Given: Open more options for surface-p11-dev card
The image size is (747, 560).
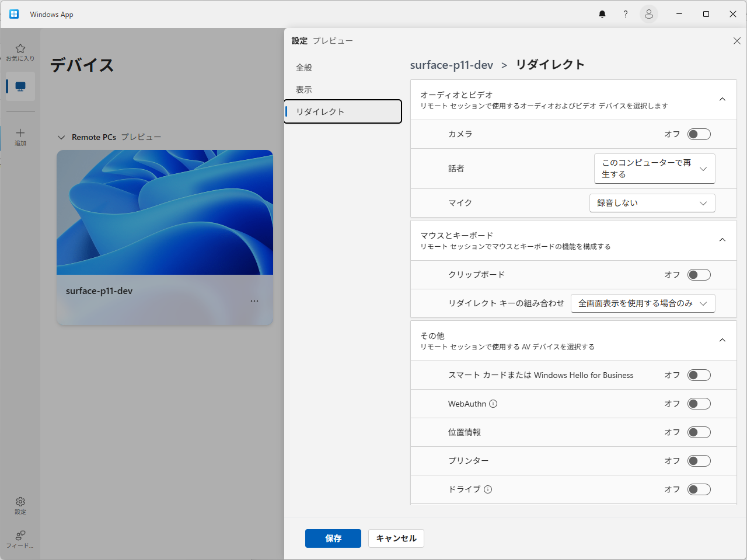Looking at the screenshot, I should coord(254,301).
